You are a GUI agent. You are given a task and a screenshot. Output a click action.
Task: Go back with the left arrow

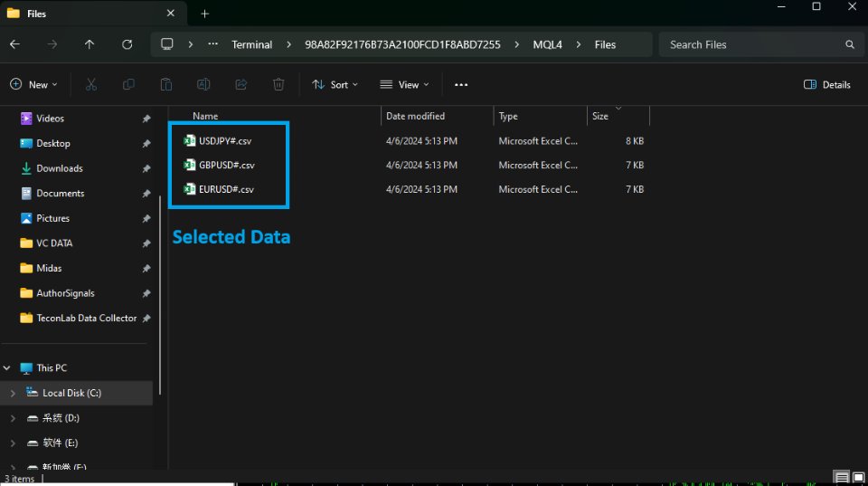pyautogui.click(x=15, y=44)
